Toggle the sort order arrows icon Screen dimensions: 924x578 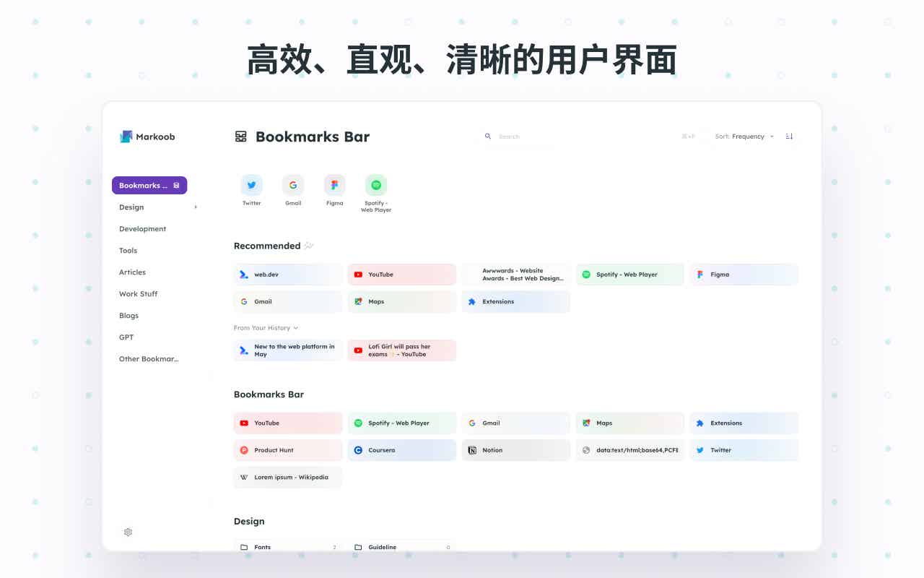789,136
